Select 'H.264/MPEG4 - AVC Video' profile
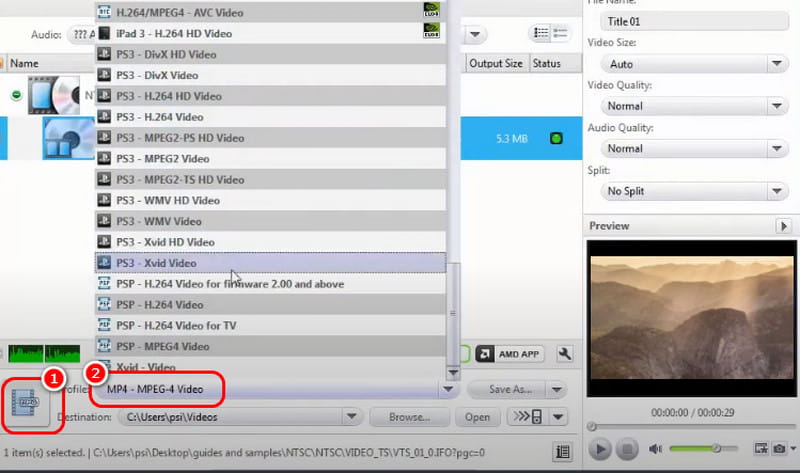800x473 pixels. [270, 12]
